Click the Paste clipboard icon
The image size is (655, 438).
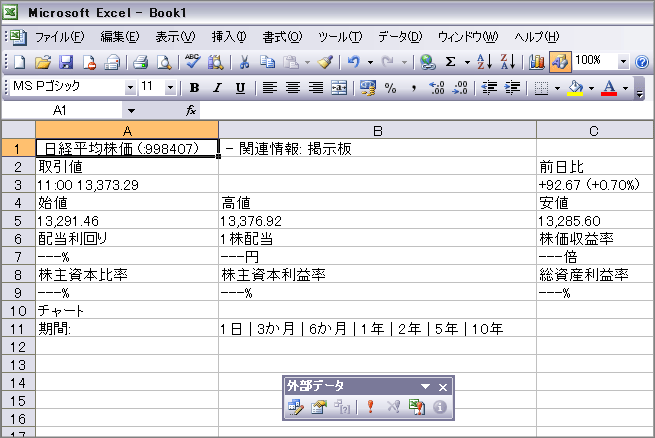[x=291, y=63]
